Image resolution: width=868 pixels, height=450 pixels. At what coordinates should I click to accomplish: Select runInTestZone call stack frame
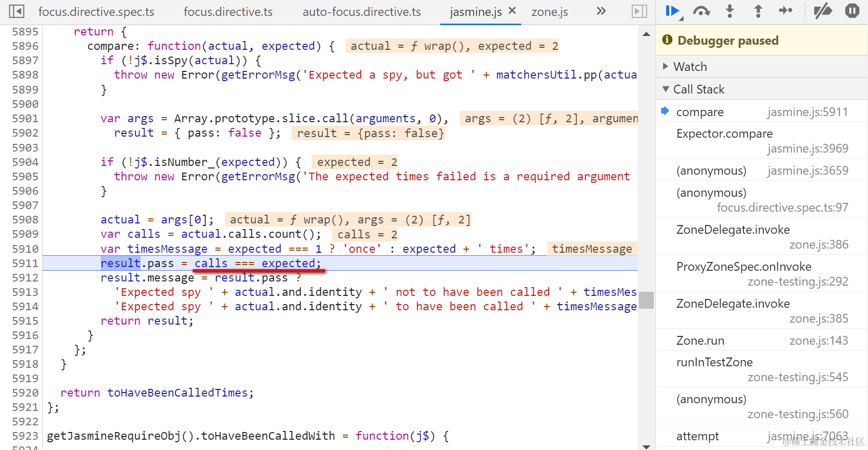[x=762, y=370]
